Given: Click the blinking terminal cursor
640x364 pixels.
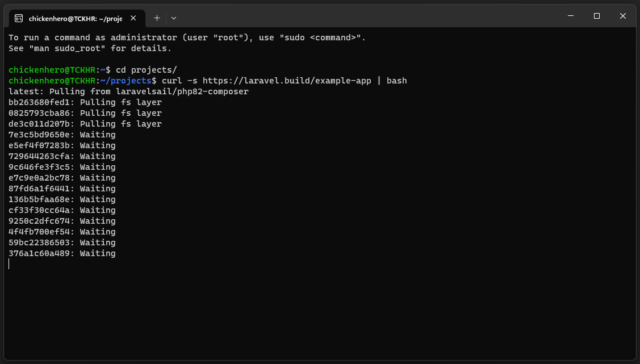Looking at the screenshot, I should 9,263.
